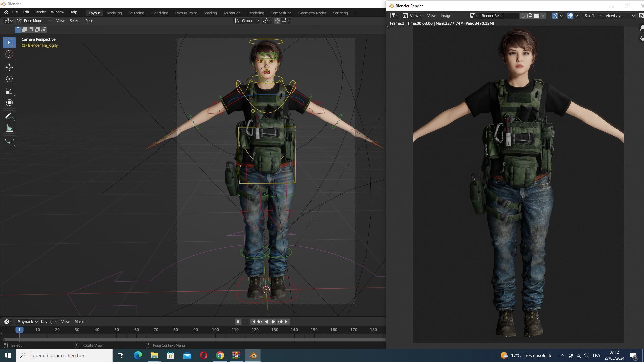Open the Slot 1 dropdown
Screen dimensions: 644x362
[593, 16]
